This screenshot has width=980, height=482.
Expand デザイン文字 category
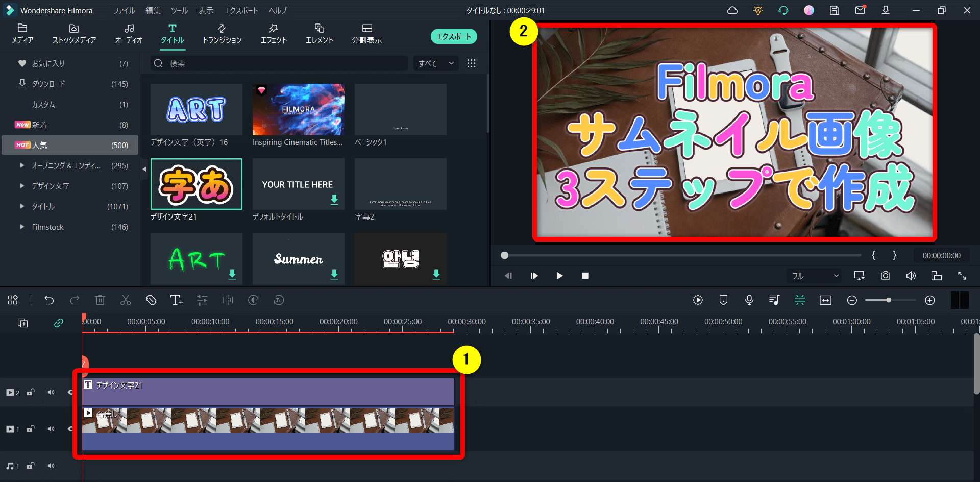click(22, 186)
